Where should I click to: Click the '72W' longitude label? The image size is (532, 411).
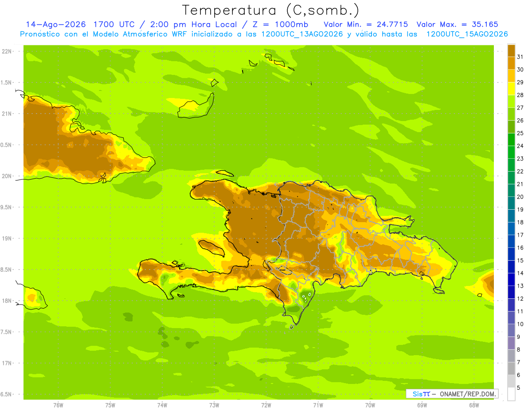266,405
